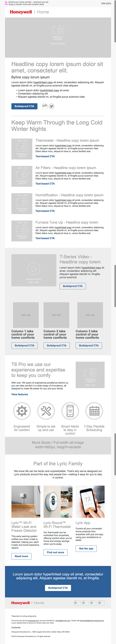116x644 pixels.
Task: Click the Find out more button
Action: 55,552
